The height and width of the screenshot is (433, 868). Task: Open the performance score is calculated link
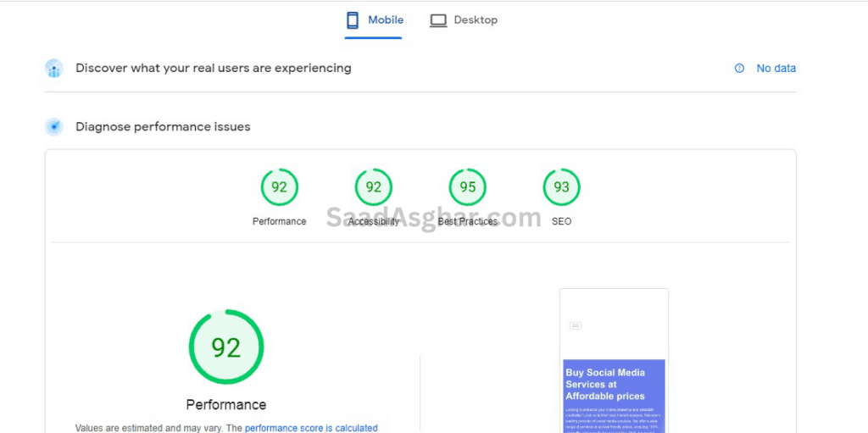tap(311, 428)
